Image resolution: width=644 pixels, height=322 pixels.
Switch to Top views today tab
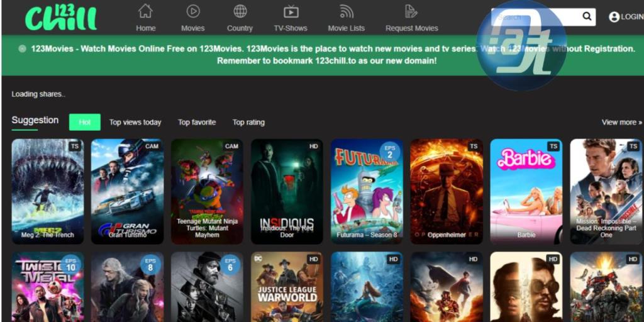click(135, 123)
